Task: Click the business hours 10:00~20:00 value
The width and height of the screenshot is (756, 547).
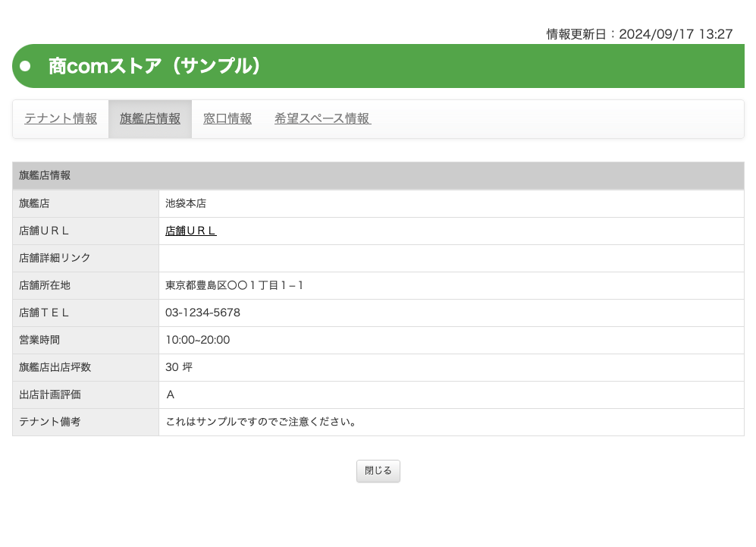Action: tap(197, 340)
